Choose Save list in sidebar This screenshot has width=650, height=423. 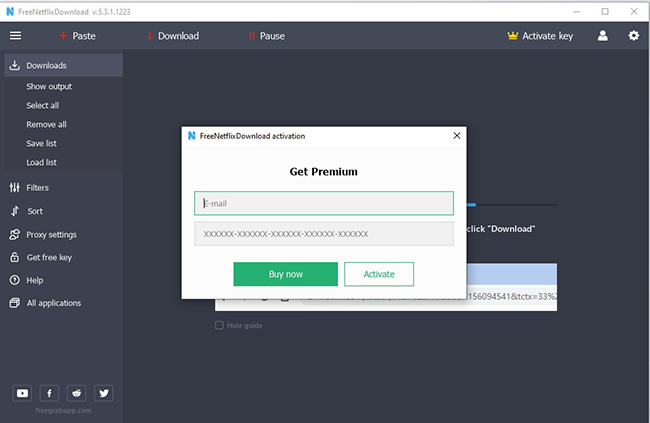coord(41,143)
